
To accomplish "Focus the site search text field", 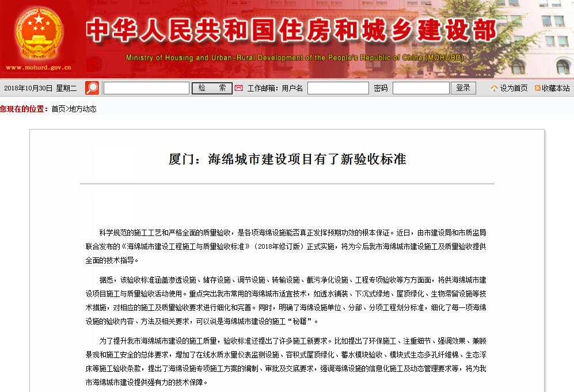I will coord(146,88).
